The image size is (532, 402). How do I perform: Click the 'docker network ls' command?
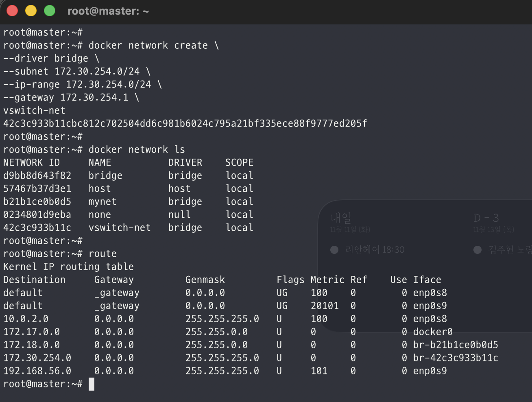point(137,150)
